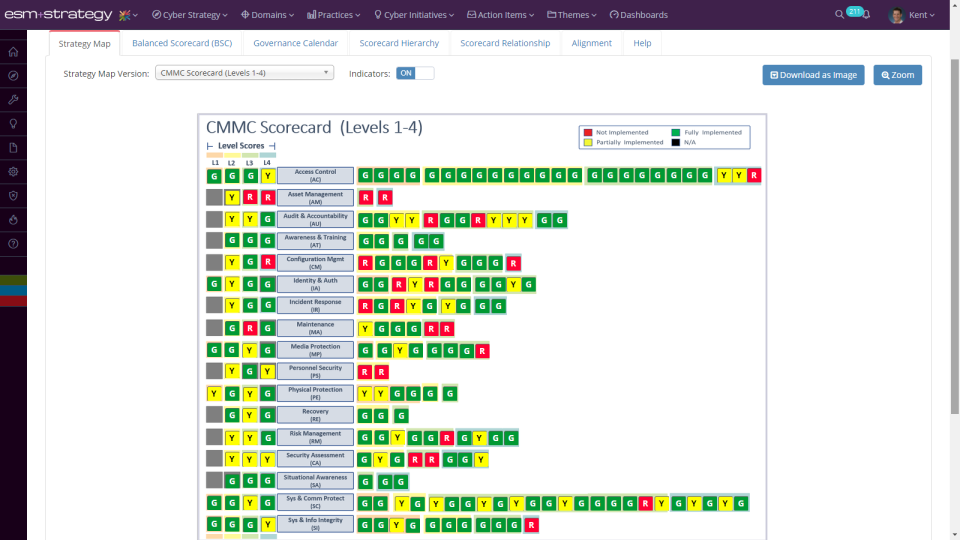Click the Zoom button
960x540 pixels.
point(898,75)
